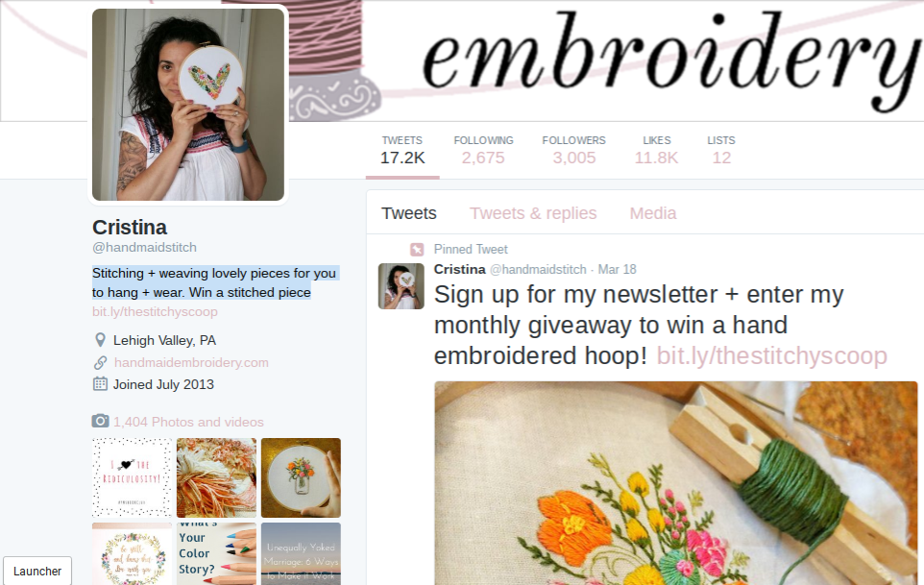Open the flower jar embroidery hoop thumbnail
The width and height of the screenshot is (924, 585).
301,477
